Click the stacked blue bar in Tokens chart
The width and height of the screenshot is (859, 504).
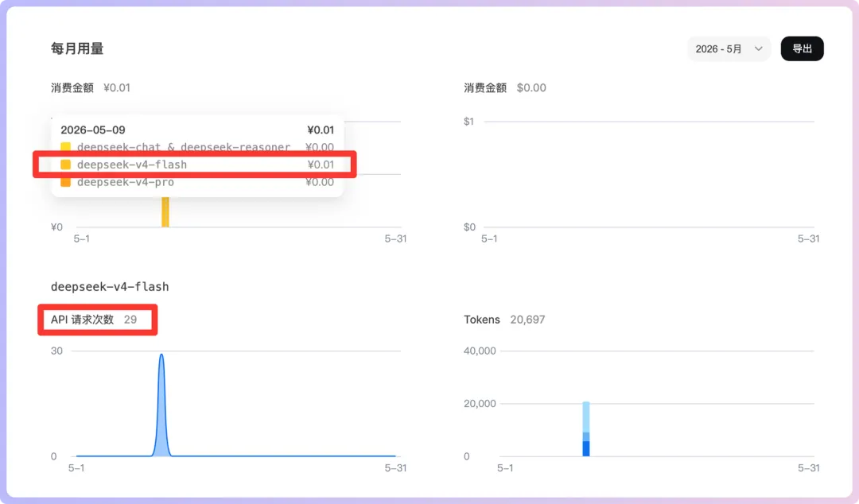(585, 429)
